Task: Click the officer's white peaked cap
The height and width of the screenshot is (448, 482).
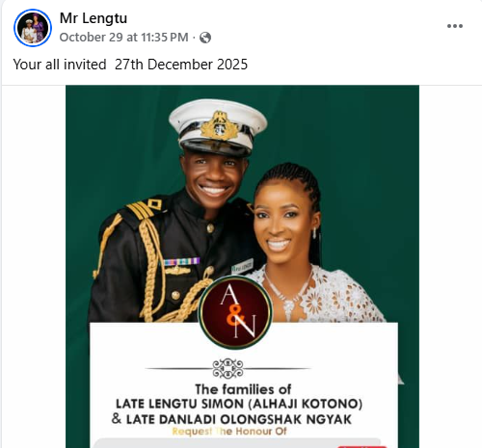Action: (x=218, y=126)
